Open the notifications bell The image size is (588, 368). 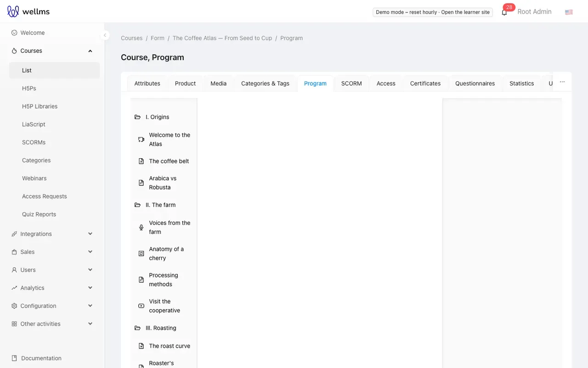tap(504, 12)
